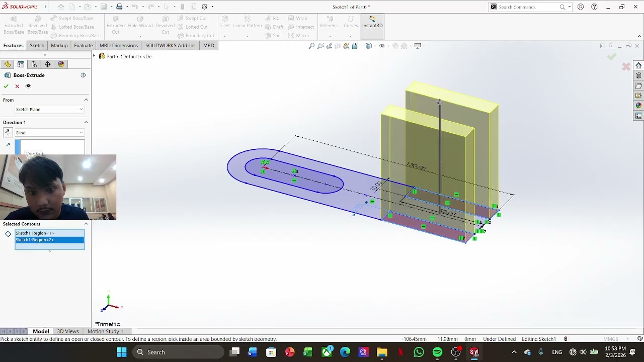Open user login icon in title bar
The width and height of the screenshot is (644, 362).
point(581,7)
